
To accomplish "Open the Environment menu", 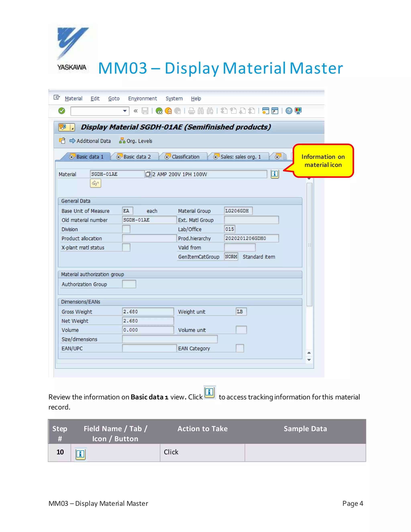I will coord(143,98).
